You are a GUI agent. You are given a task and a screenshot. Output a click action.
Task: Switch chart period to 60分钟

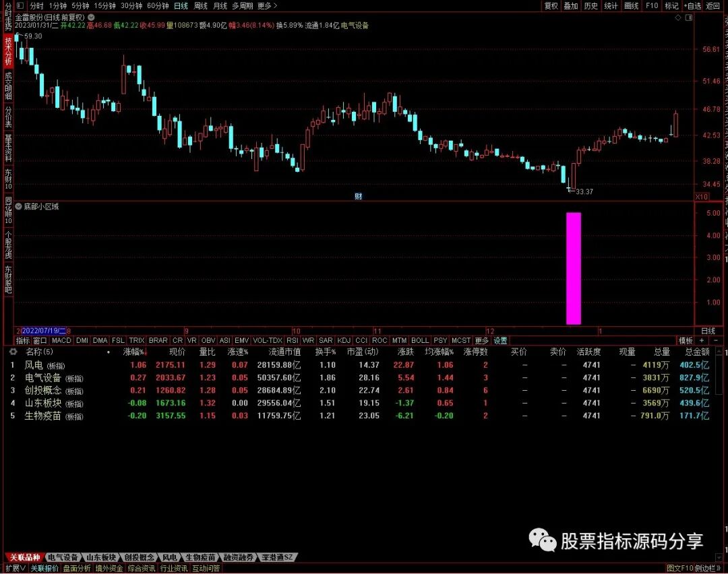click(158, 5)
